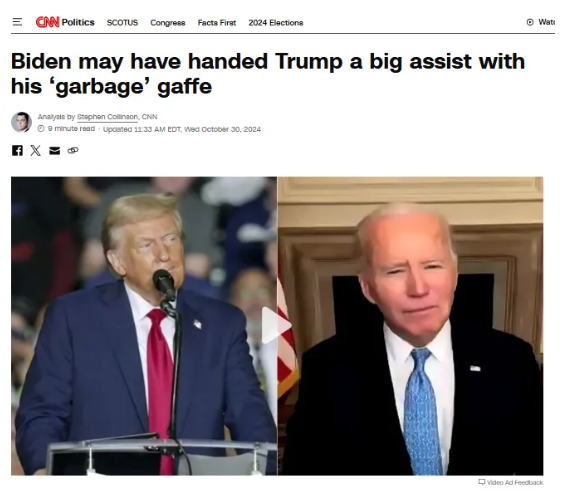This screenshot has height=496, width=587.
Task: Click the Biden video image
Action: click(x=410, y=326)
